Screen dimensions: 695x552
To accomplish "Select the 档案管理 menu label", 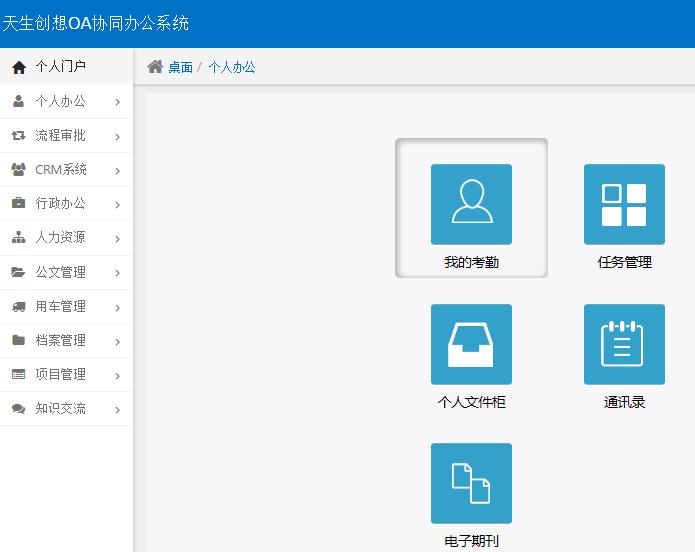I will coord(60,340).
